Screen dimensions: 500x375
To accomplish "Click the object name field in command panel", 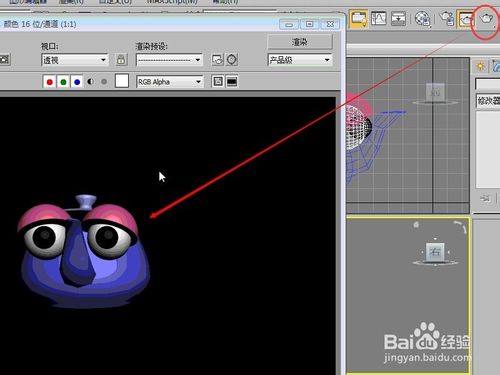I will [488, 84].
